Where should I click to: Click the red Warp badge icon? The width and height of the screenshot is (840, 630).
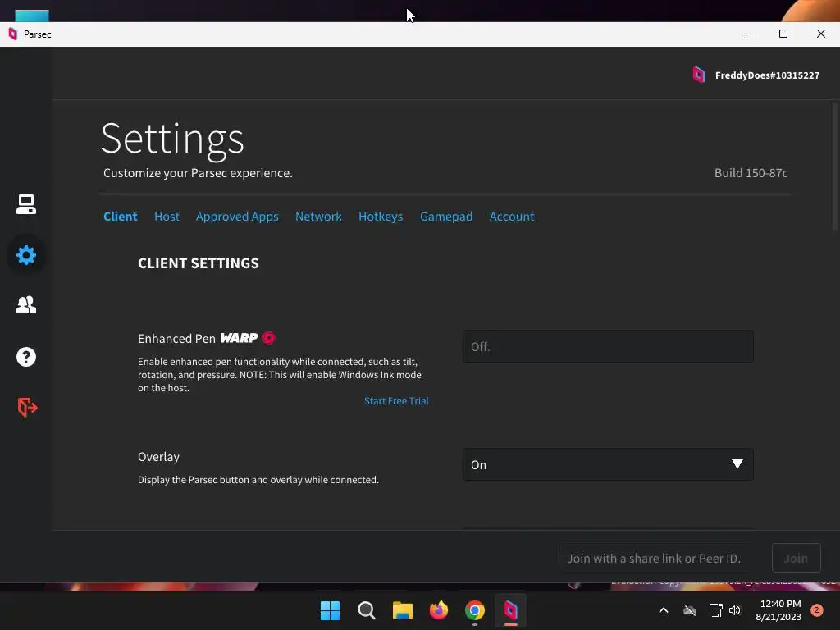click(x=269, y=338)
